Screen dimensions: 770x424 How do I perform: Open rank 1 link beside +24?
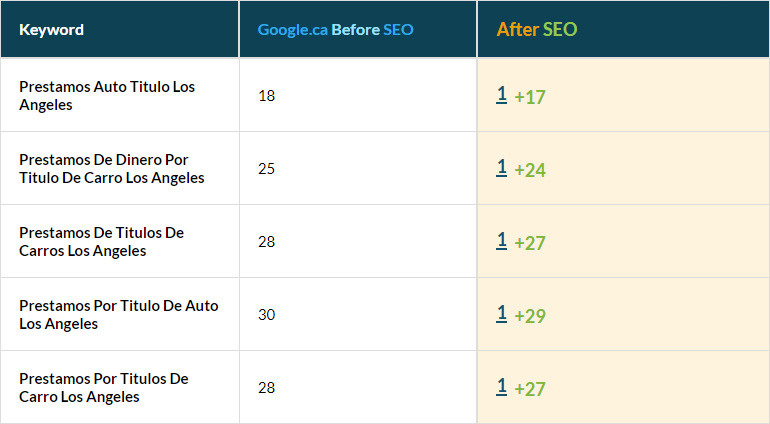coord(502,168)
